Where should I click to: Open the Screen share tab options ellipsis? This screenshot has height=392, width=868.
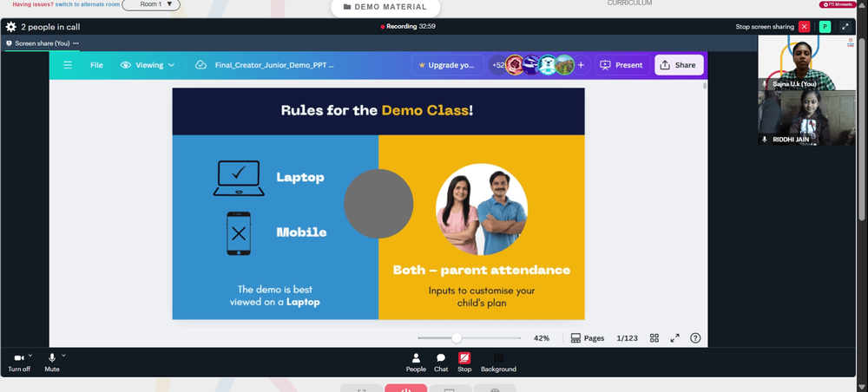[76, 43]
